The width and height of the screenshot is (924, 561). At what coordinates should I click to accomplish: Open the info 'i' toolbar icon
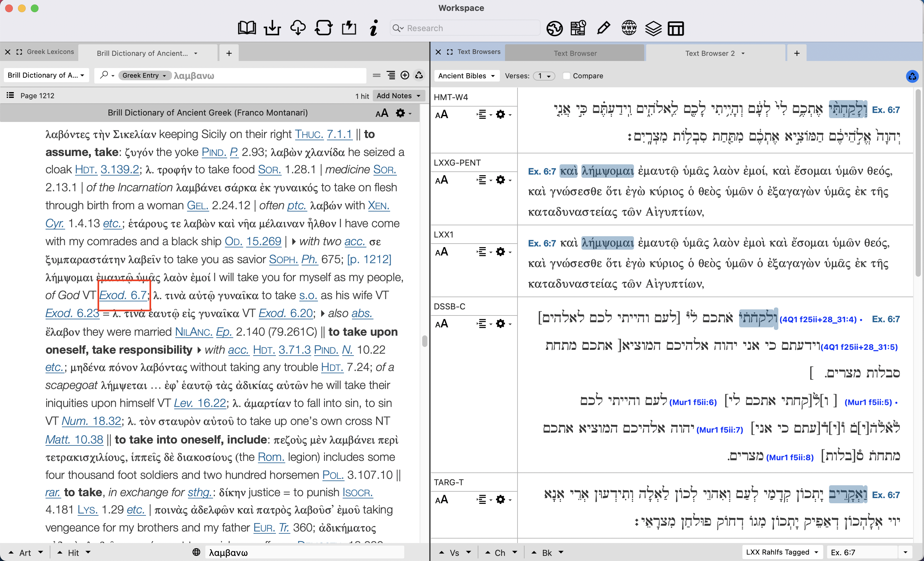coord(373,28)
